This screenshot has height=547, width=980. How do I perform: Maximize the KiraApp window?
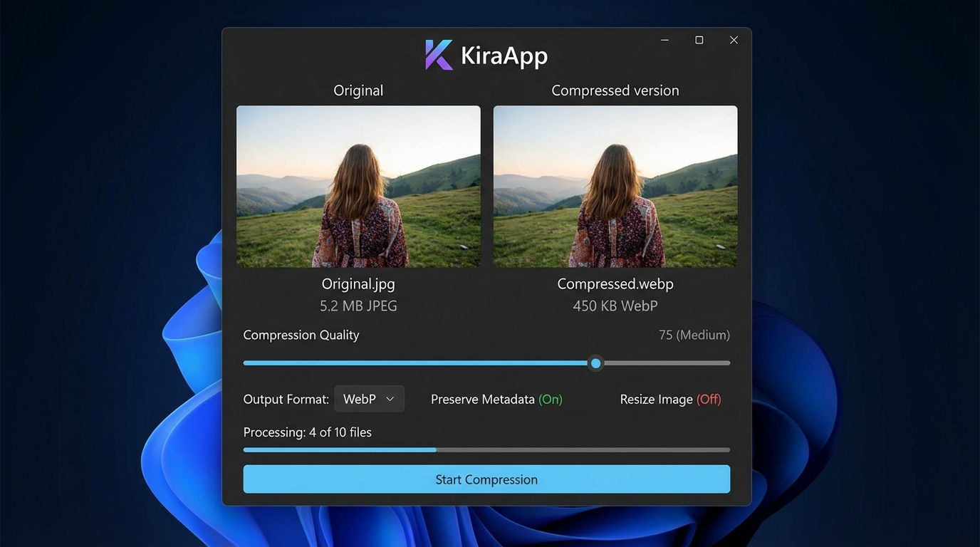pos(699,41)
